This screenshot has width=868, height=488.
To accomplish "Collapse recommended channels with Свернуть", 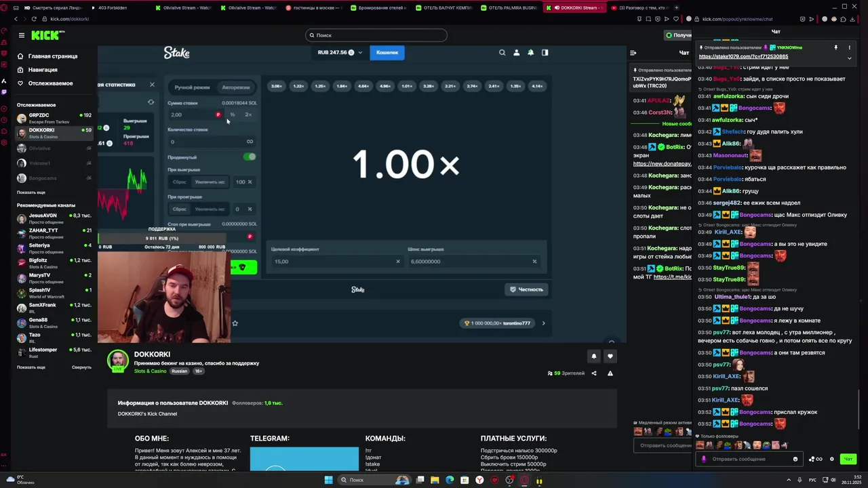I will click(81, 367).
